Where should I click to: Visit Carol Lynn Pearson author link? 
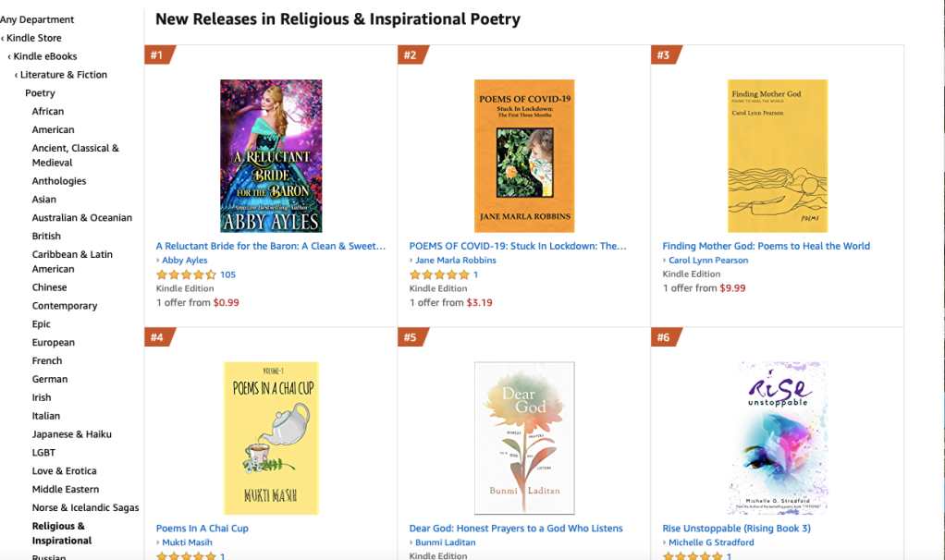coord(708,261)
